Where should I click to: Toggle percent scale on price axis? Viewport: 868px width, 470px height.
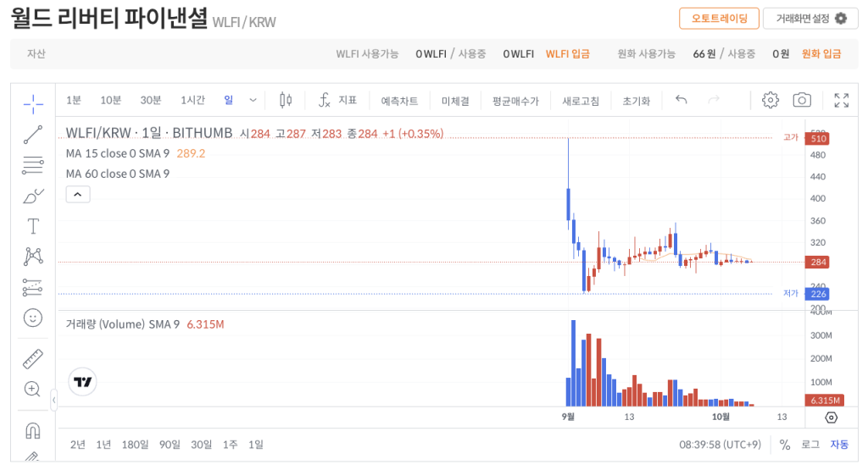click(785, 445)
